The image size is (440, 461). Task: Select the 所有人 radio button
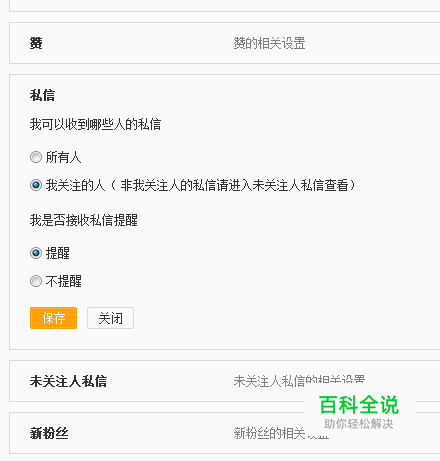36,157
